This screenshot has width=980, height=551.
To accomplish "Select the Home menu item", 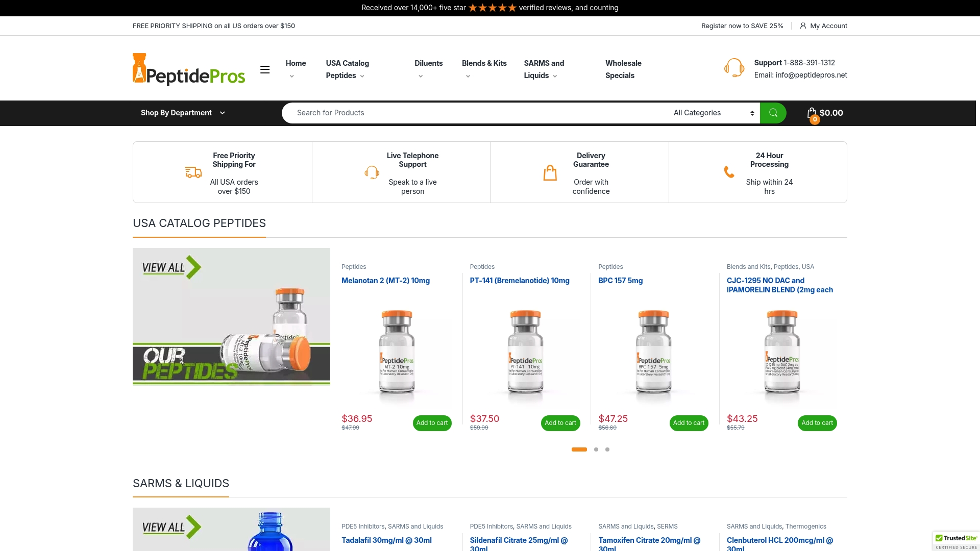I will [x=296, y=63].
